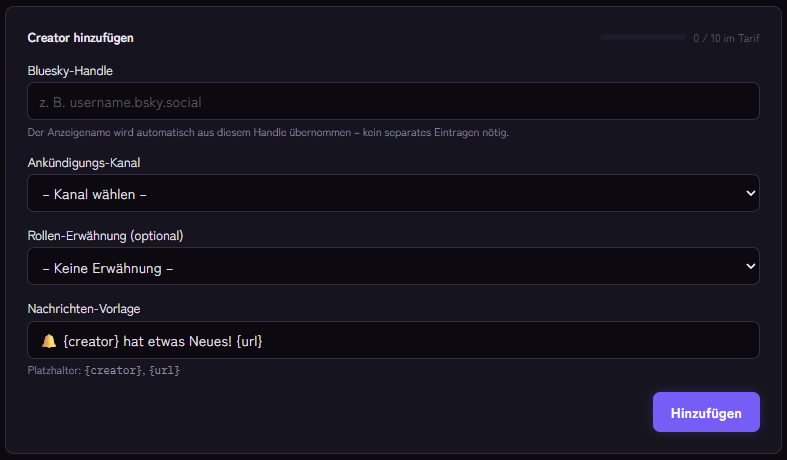Focus the Nachrichten-Vorlage text field
Viewport: 787px width, 460px height.
393,340
